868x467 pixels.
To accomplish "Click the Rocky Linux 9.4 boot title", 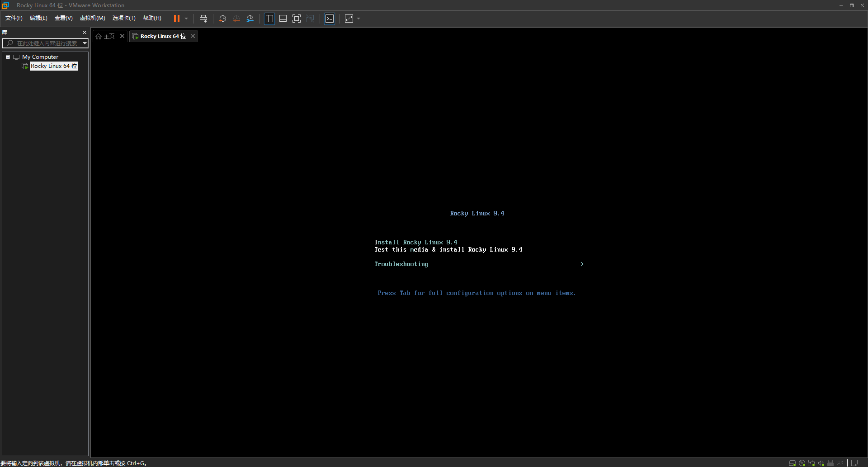I will [477, 213].
